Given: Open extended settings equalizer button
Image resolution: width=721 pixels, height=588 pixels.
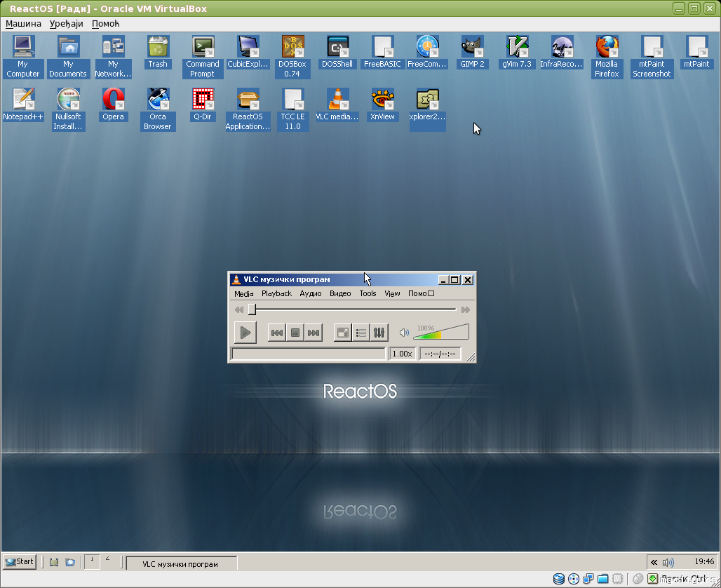Looking at the screenshot, I should tap(379, 333).
